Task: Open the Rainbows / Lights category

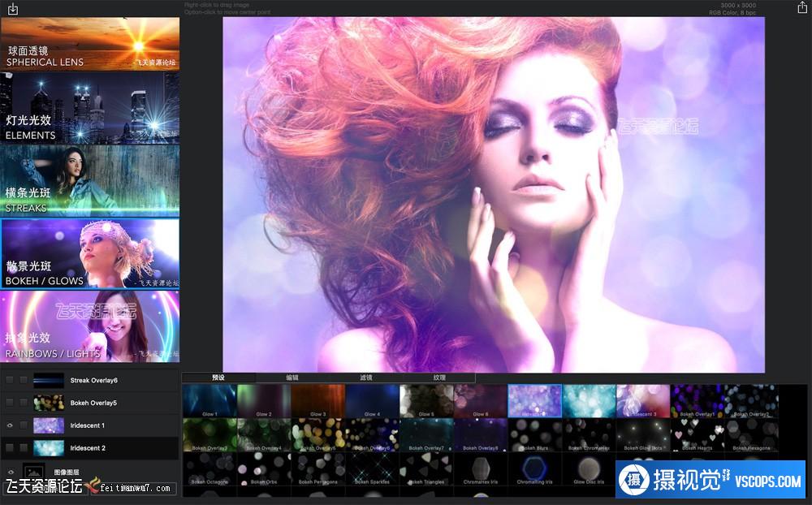Action: [90, 326]
